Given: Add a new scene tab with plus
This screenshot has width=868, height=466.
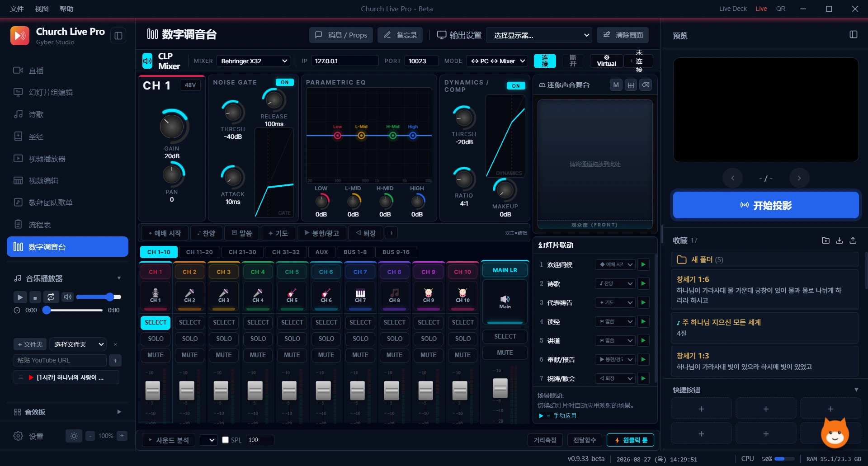Looking at the screenshot, I should pyautogui.click(x=391, y=233).
